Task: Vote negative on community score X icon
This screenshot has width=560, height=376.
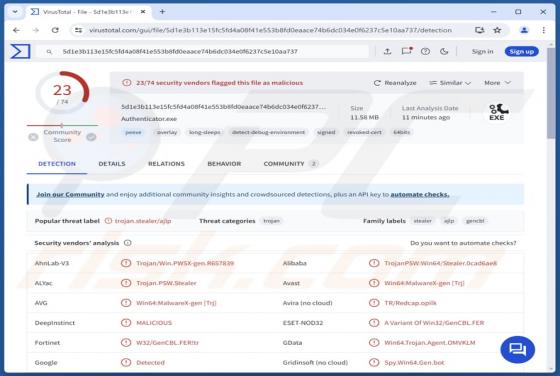Action: coord(33,137)
